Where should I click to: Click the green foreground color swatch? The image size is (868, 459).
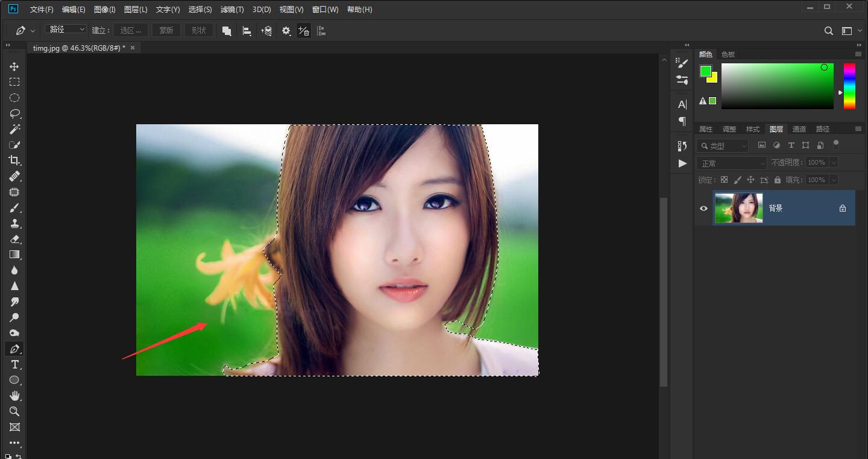click(705, 71)
